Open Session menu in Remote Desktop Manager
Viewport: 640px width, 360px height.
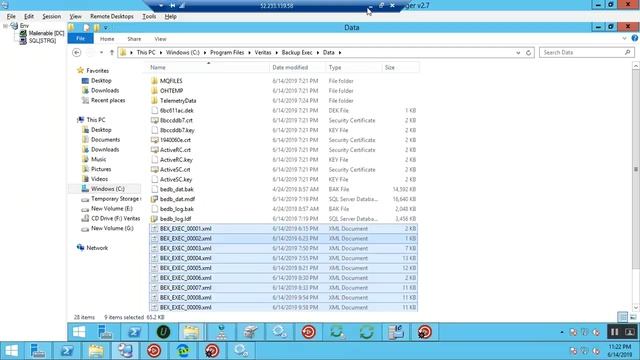(51, 16)
